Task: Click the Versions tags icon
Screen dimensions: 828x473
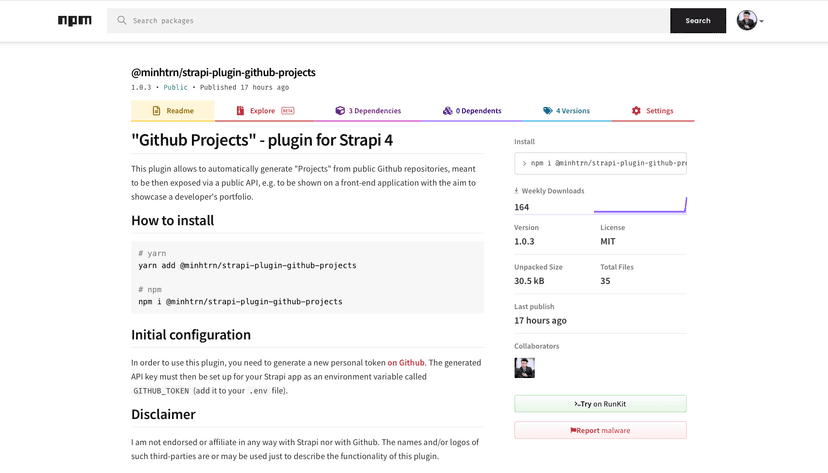Action: click(548, 110)
